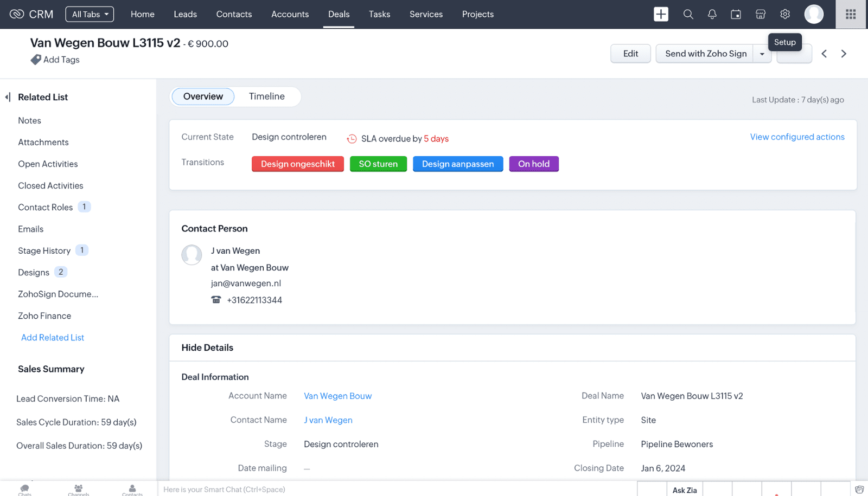The width and height of the screenshot is (868, 496).
Task: Collapse the Related List sidebar arrow
Action: (8, 97)
